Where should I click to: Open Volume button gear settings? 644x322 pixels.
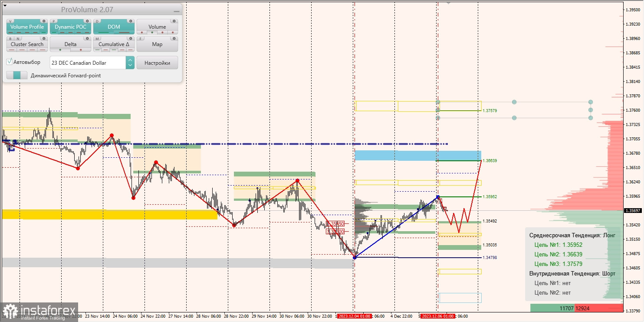174,21
